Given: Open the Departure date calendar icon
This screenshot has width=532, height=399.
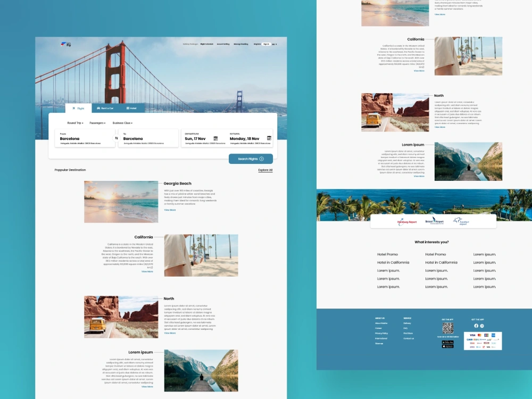Looking at the screenshot, I should coord(215,138).
